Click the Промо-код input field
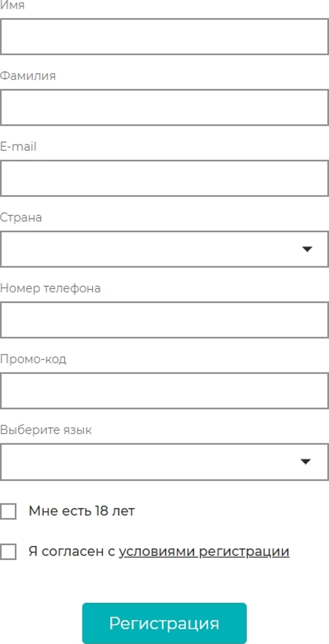 (x=164, y=391)
